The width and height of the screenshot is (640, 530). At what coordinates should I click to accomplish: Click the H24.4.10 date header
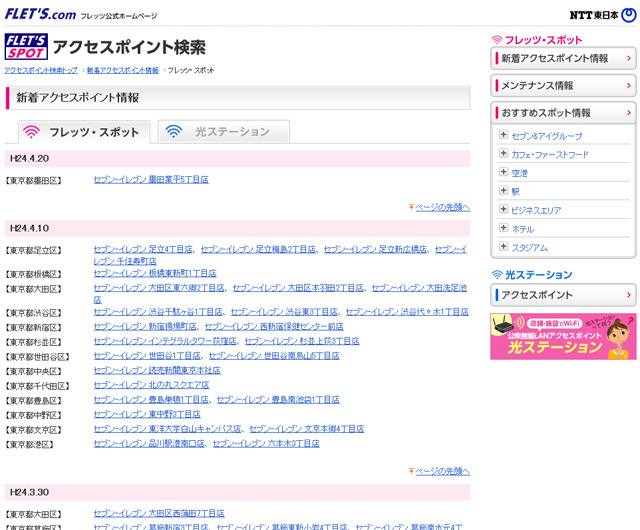coord(237,228)
